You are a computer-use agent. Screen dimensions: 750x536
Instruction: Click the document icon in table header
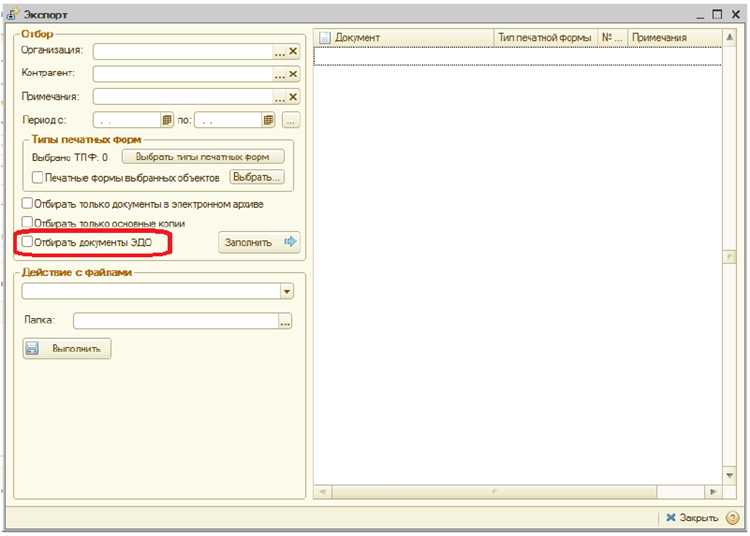point(325,38)
